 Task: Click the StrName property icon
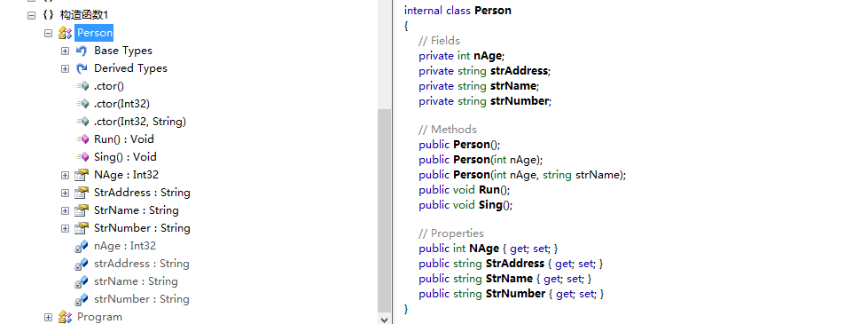click(82, 210)
